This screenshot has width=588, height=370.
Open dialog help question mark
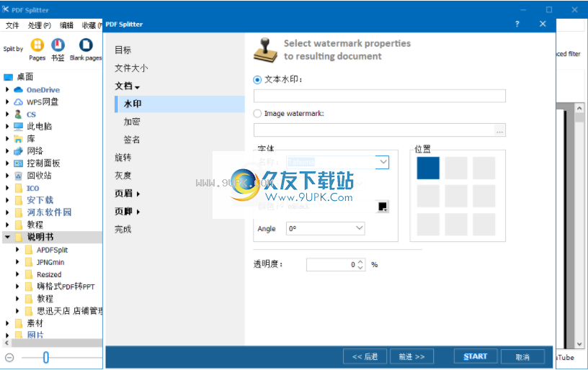coord(517,24)
